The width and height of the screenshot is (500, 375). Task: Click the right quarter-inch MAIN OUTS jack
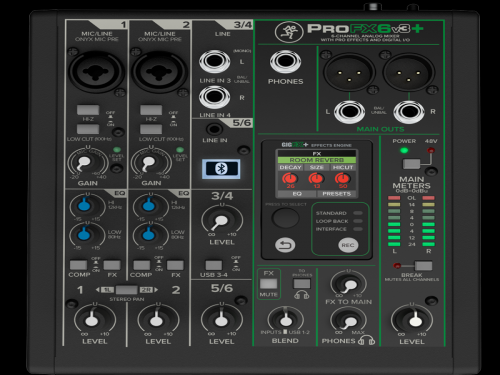tap(409, 112)
